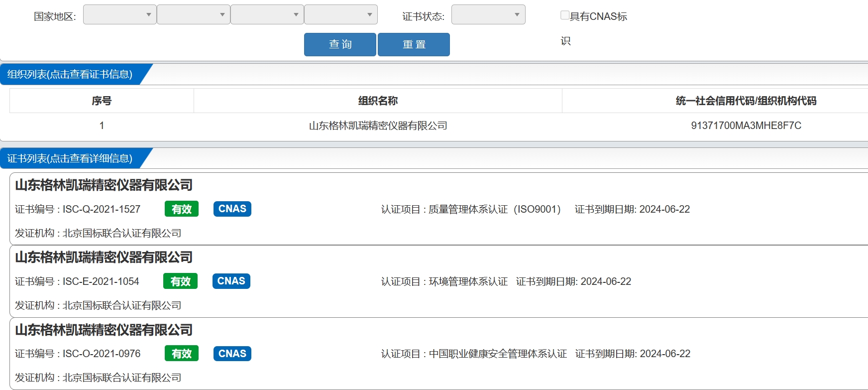Open the second 国家地区 dropdown
The height and width of the screenshot is (390, 868).
[x=194, y=14]
